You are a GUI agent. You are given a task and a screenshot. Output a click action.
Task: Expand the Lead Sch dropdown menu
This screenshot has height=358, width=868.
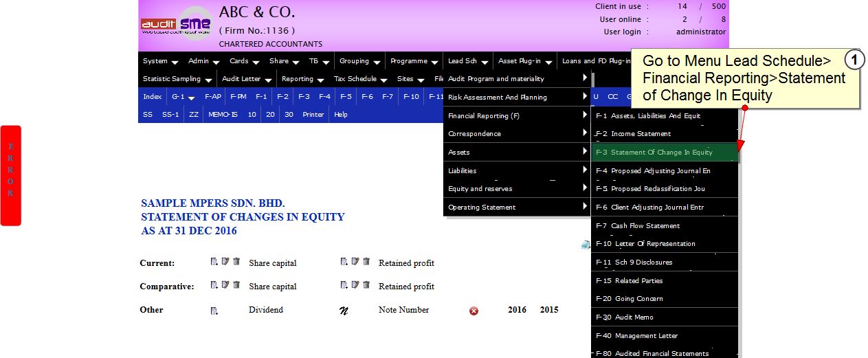(x=467, y=61)
